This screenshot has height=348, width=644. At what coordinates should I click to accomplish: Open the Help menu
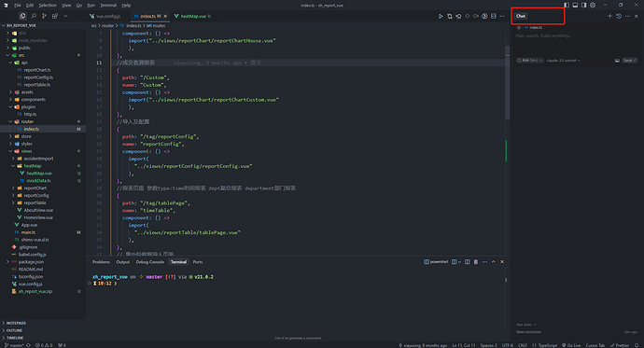tap(126, 5)
